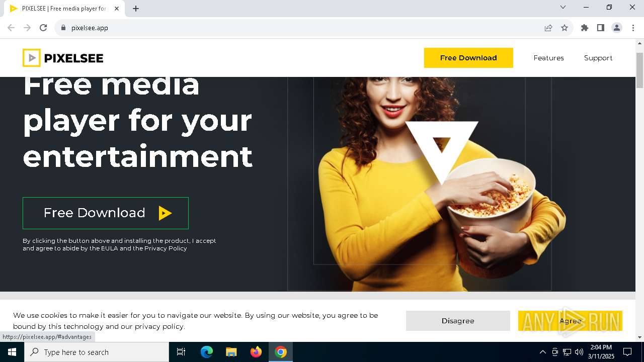Click the network icon in system tray
644x362 pixels.
click(567, 352)
